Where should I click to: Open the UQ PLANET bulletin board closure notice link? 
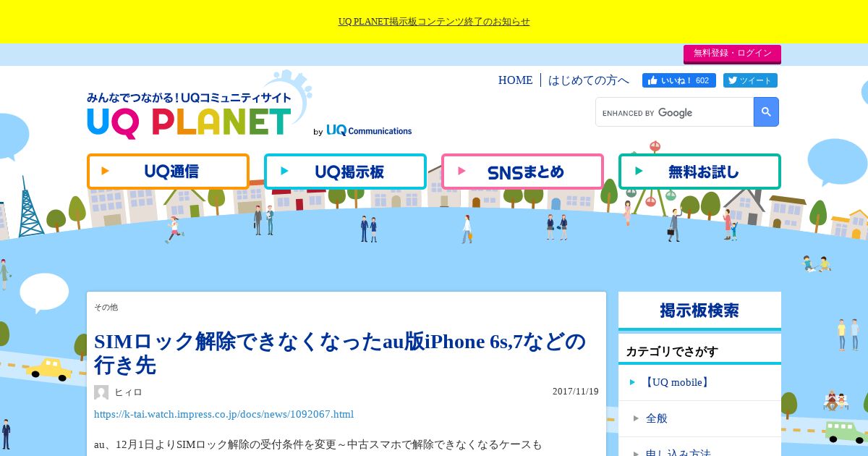pos(434,22)
